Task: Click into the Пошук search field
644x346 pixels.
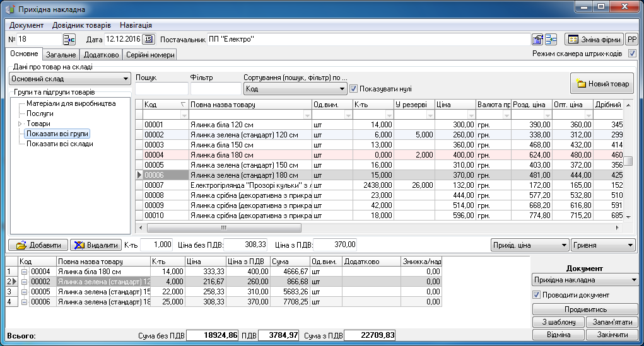Action: [x=161, y=89]
